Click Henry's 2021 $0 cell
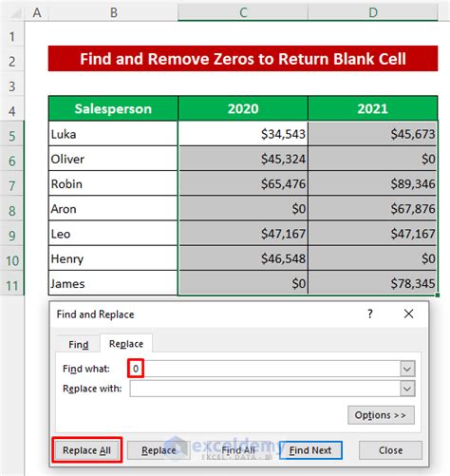Image resolution: width=450 pixels, height=476 pixels. tap(373, 258)
